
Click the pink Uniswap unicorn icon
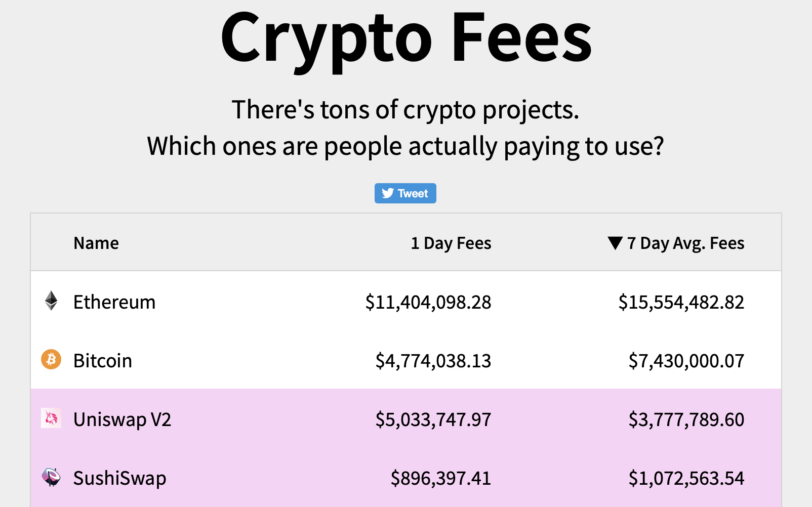(51, 418)
